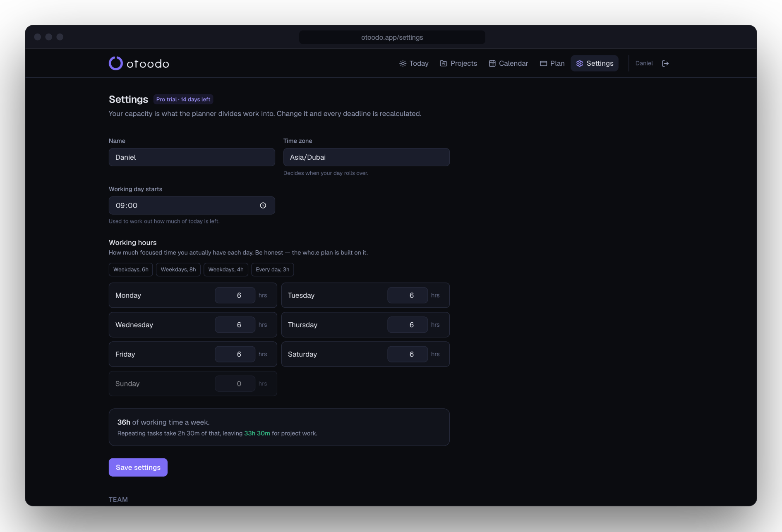Click the Decides when your day rolls over hint
782x532 pixels.
[326, 173]
